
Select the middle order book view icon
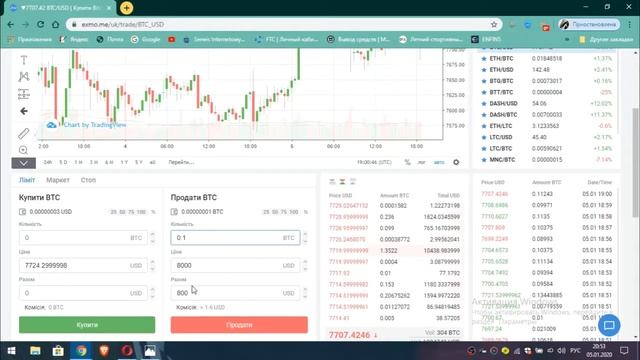coord(342,182)
